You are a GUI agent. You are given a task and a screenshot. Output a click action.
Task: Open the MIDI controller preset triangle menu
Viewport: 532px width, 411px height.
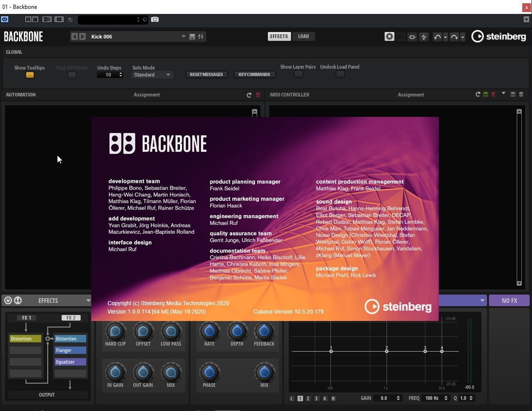point(503,93)
